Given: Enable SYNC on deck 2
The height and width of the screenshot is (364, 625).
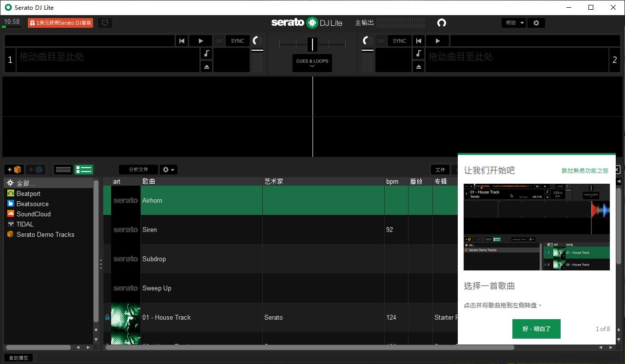Looking at the screenshot, I should coord(399,41).
